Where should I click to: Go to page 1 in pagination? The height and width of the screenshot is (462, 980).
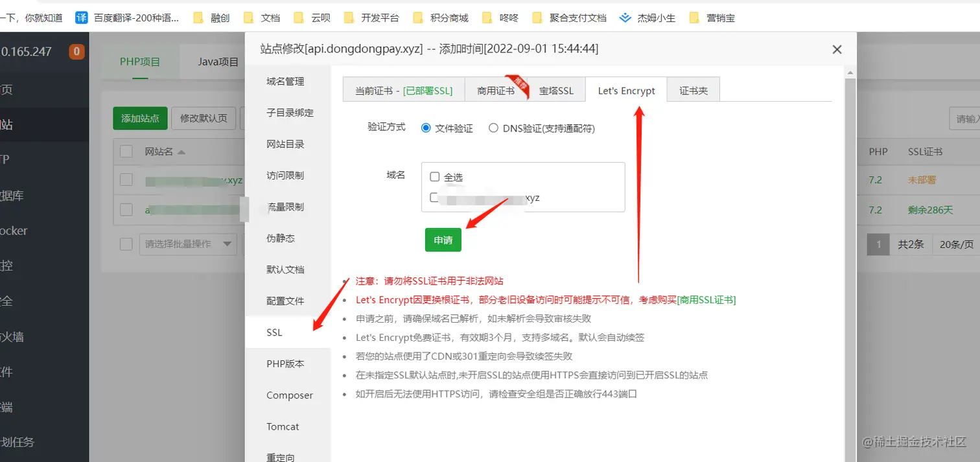tap(878, 244)
